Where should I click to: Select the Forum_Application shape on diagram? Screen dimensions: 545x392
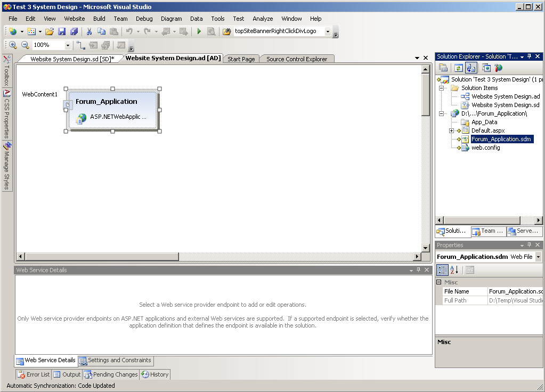(112, 110)
